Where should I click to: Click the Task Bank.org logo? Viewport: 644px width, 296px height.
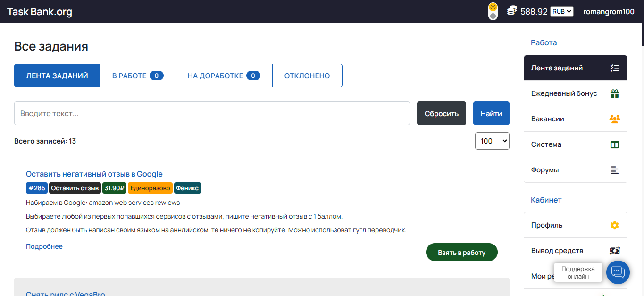tap(40, 12)
